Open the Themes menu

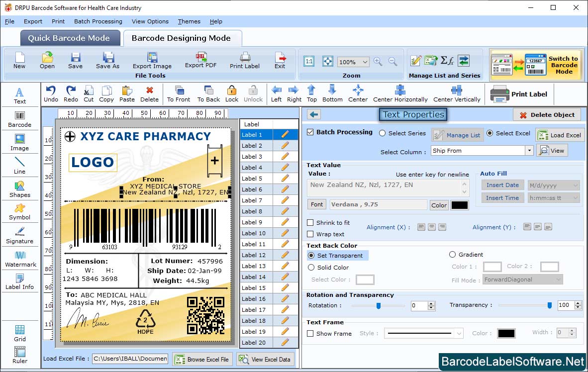click(x=189, y=21)
